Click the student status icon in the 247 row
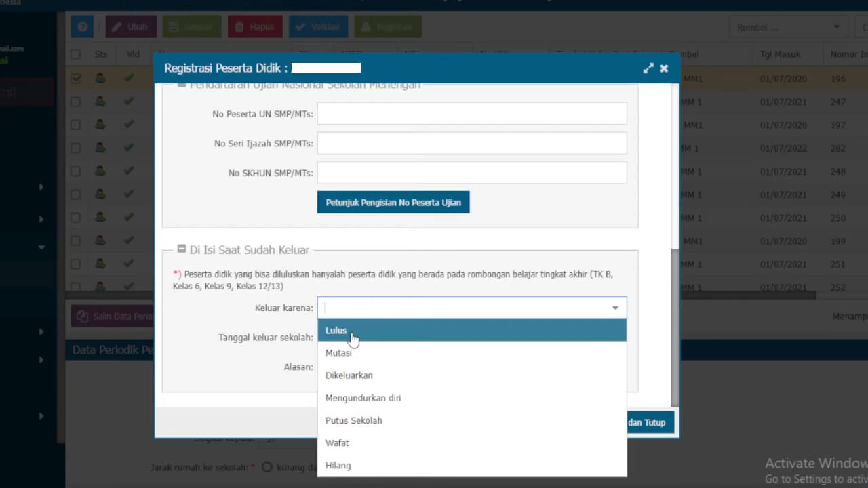Viewport: 868px width, 488px height. 100,102
